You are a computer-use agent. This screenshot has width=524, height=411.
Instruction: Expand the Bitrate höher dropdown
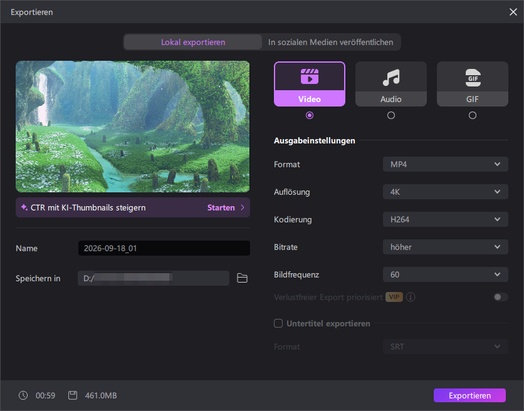445,247
